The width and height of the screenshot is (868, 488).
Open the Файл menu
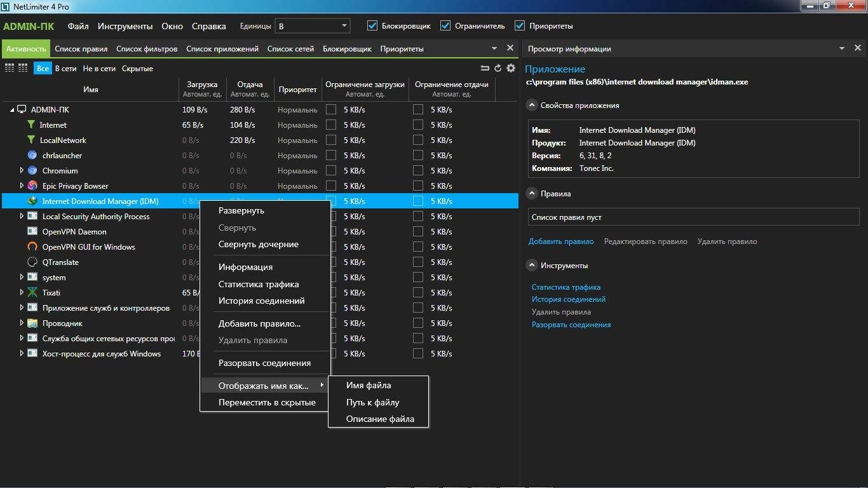coord(78,26)
